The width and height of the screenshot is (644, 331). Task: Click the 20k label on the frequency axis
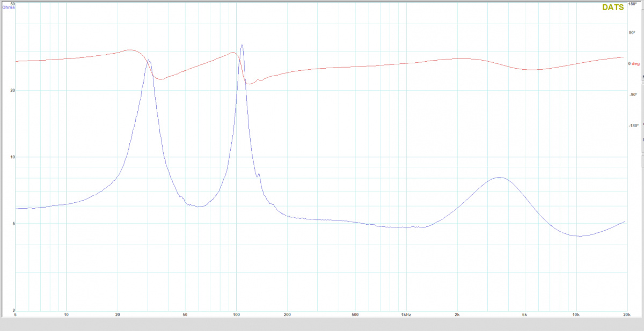click(x=625, y=314)
